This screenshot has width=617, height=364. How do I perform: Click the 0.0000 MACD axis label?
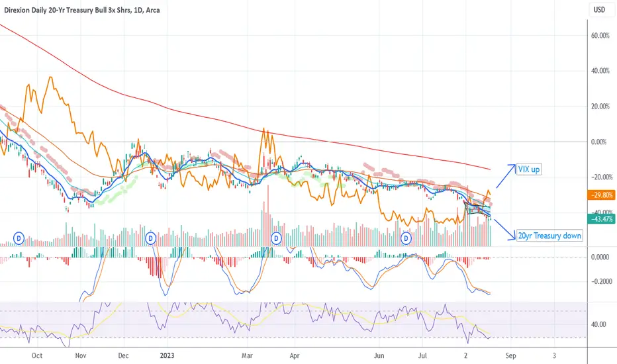(600, 257)
